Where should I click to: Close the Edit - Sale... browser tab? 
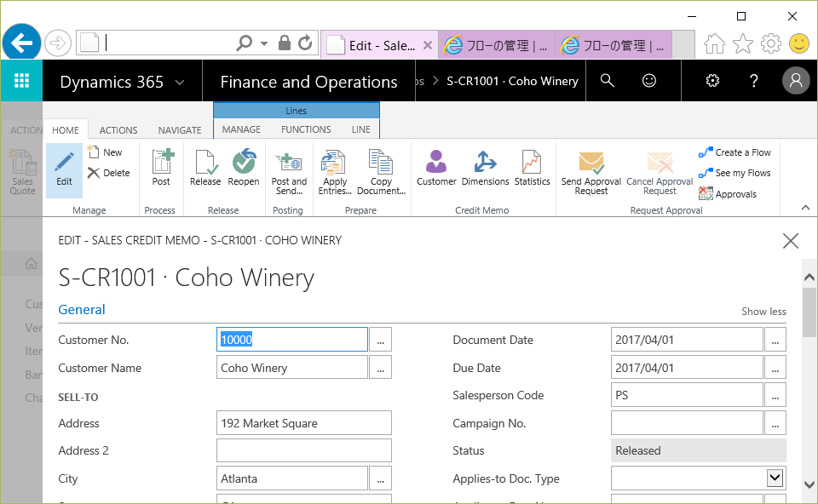pyautogui.click(x=427, y=45)
